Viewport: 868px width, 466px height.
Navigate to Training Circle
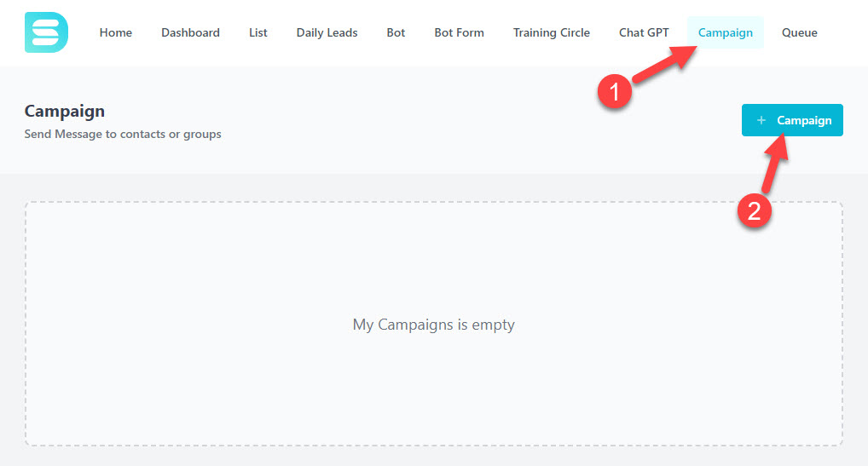coord(552,32)
